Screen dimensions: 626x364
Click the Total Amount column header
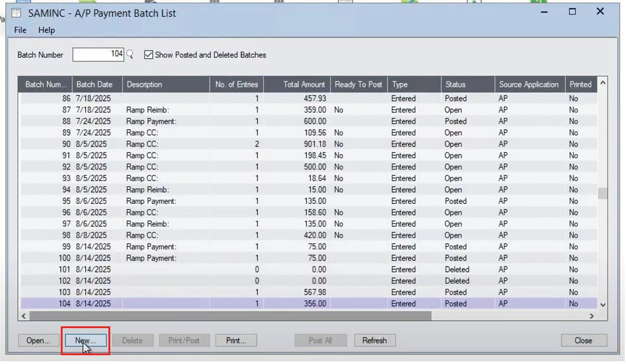pyautogui.click(x=297, y=84)
